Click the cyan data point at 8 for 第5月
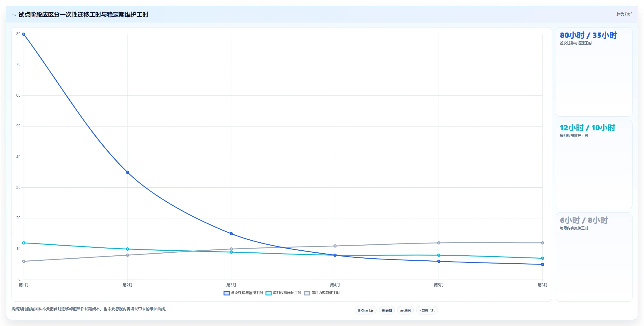This screenshot has height=326, width=644. [x=439, y=255]
